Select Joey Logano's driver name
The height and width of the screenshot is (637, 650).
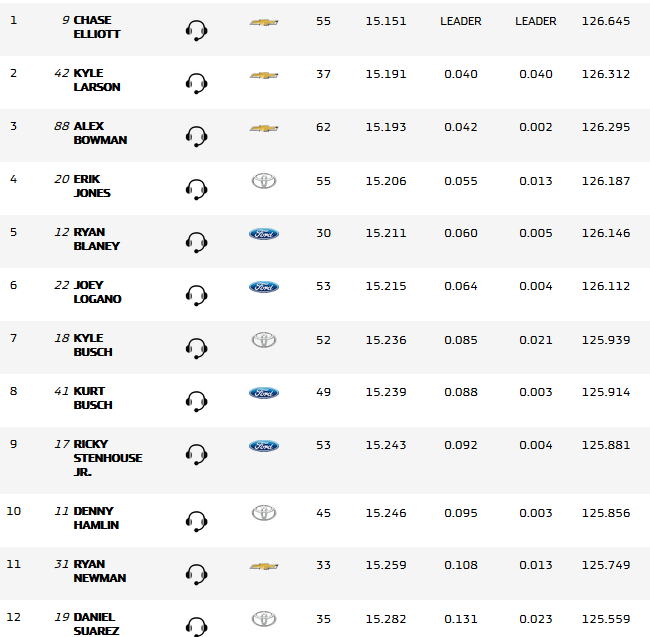coord(96,292)
